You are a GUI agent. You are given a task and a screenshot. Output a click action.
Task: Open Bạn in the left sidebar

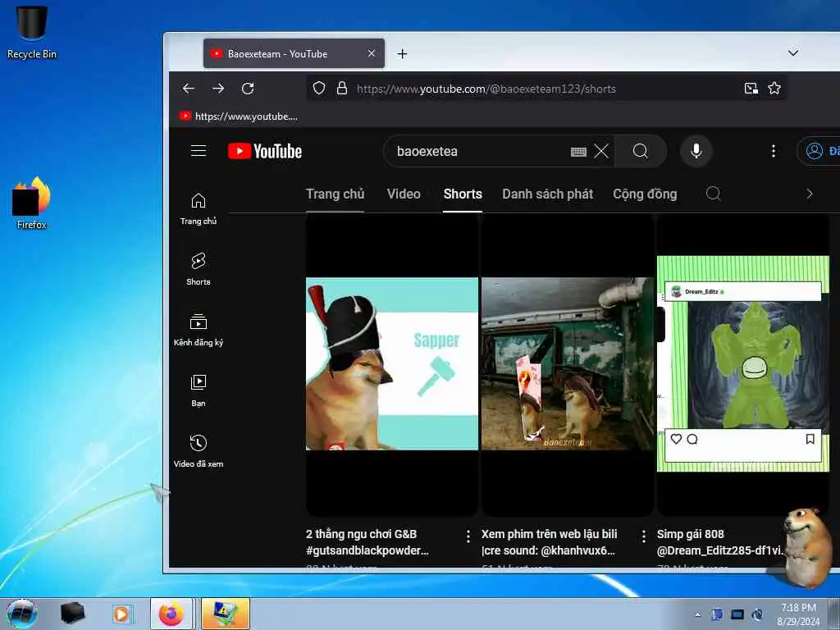click(199, 391)
